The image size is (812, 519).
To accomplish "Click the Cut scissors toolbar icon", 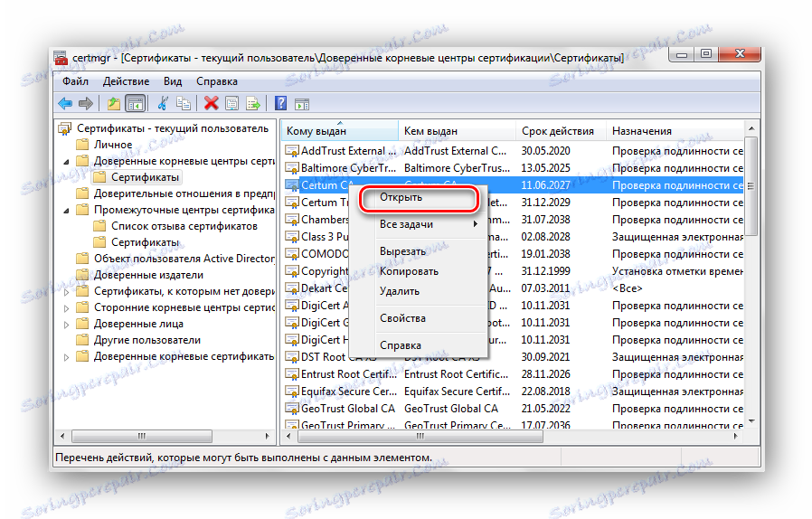I will pyautogui.click(x=163, y=104).
